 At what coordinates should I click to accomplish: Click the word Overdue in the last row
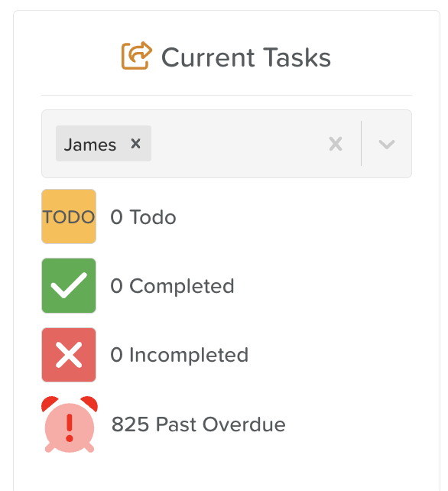244,424
